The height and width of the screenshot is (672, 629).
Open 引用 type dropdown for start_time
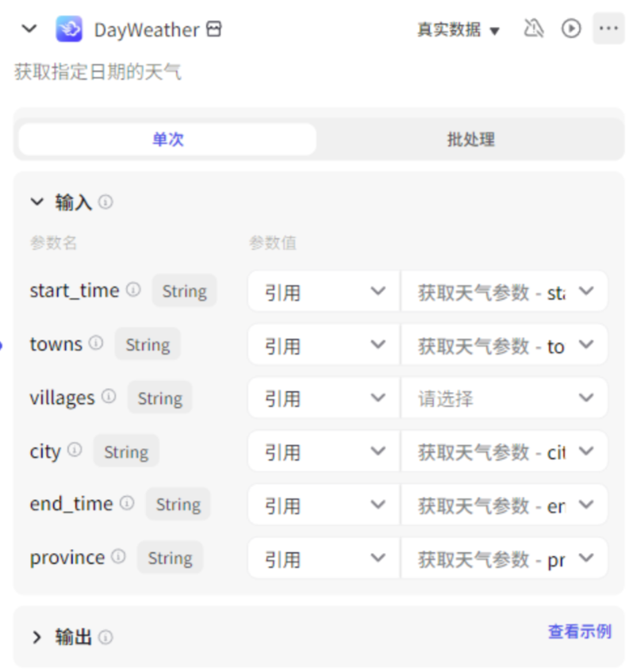click(x=323, y=291)
